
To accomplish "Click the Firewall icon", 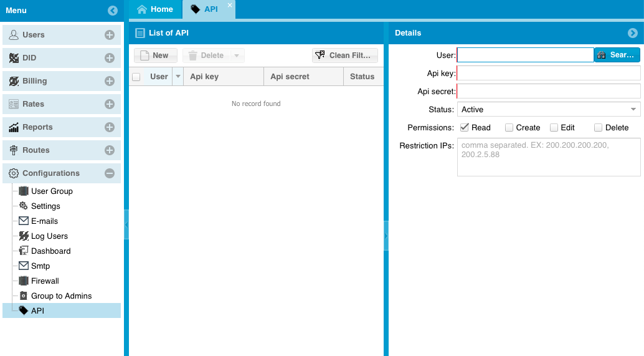I will click(x=24, y=281).
